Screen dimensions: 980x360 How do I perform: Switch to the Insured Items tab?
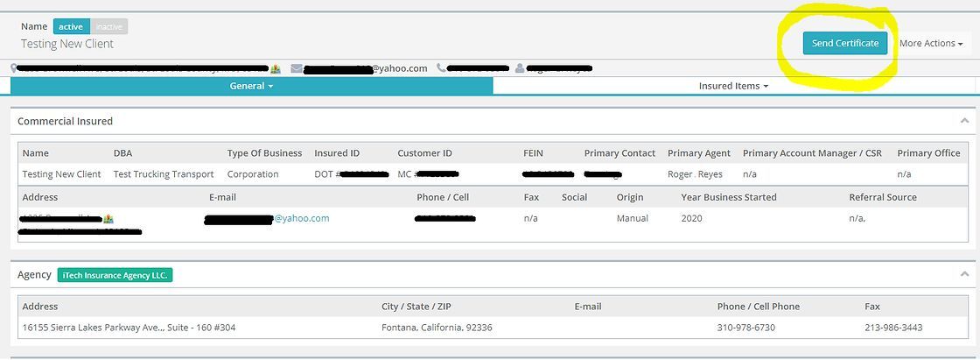coord(733,86)
